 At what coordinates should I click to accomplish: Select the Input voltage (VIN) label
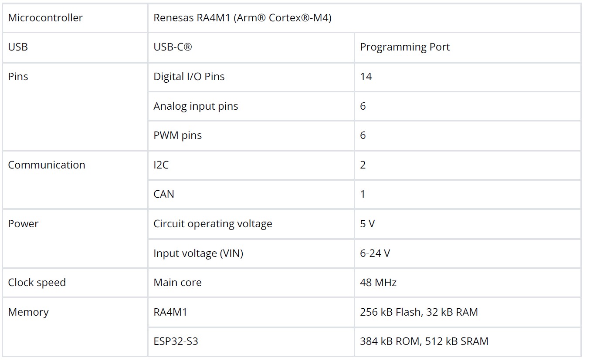[x=198, y=253]
